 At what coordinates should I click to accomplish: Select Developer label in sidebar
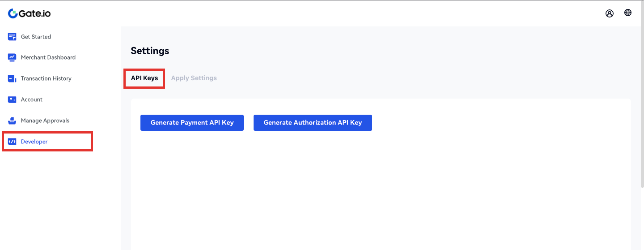[x=34, y=142]
